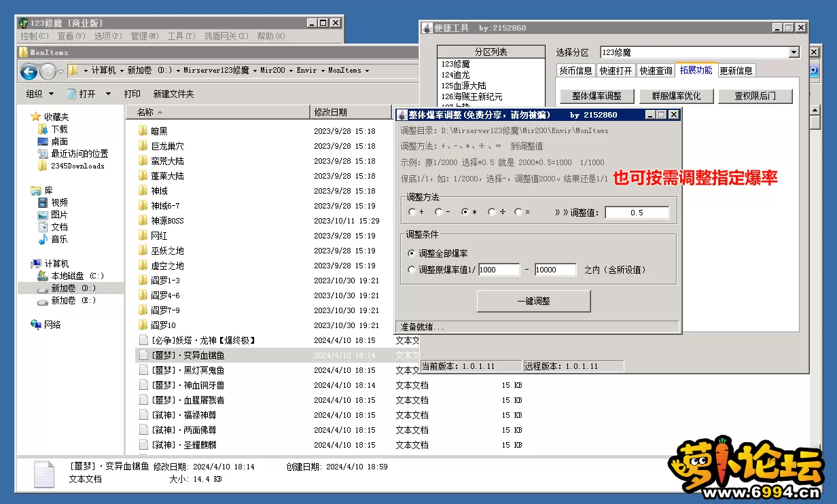Open 最近访问的位置 icon in sidebar
Screen dimensions: 837x504
tap(43, 154)
